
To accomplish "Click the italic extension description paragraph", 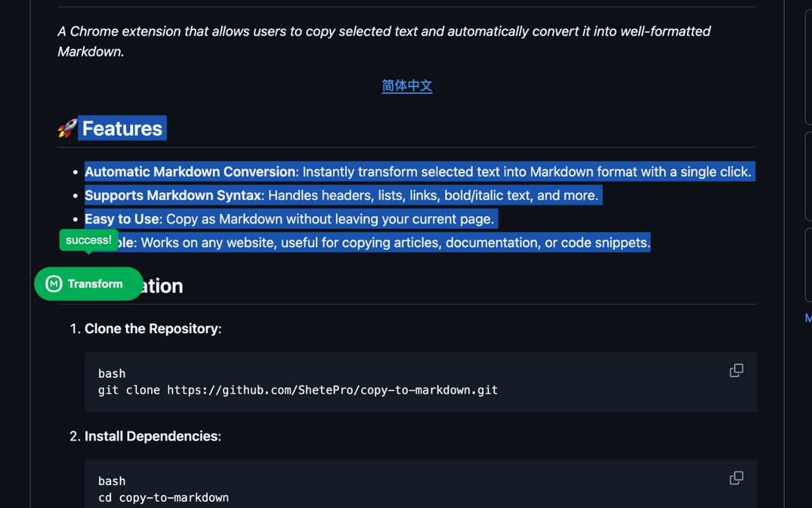I will [x=381, y=41].
